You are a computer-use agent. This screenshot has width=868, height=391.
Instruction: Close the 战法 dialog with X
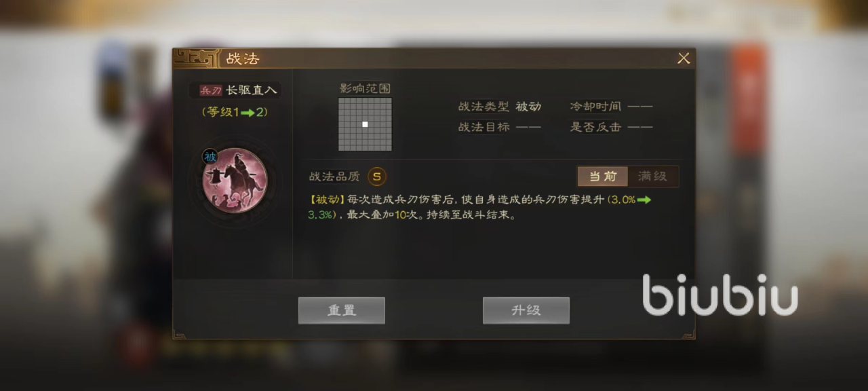click(684, 58)
